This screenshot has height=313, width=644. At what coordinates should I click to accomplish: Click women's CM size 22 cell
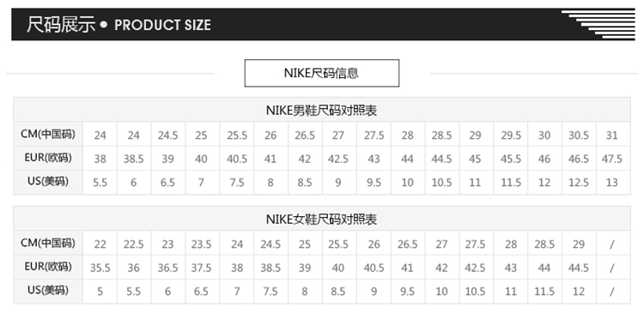click(100, 244)
